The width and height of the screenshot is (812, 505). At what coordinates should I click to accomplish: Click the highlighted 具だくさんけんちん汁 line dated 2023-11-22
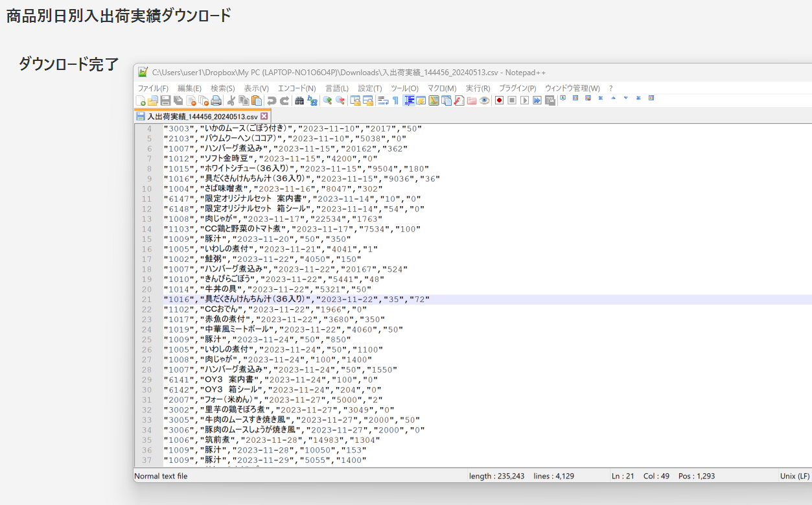[297, 299]
